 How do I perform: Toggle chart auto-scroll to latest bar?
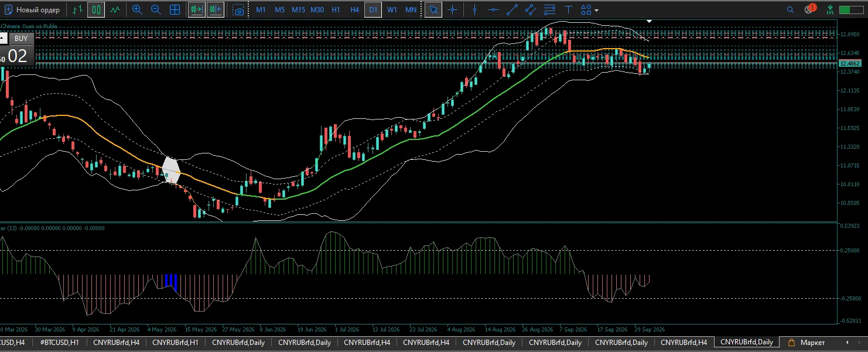coord(197,10)
